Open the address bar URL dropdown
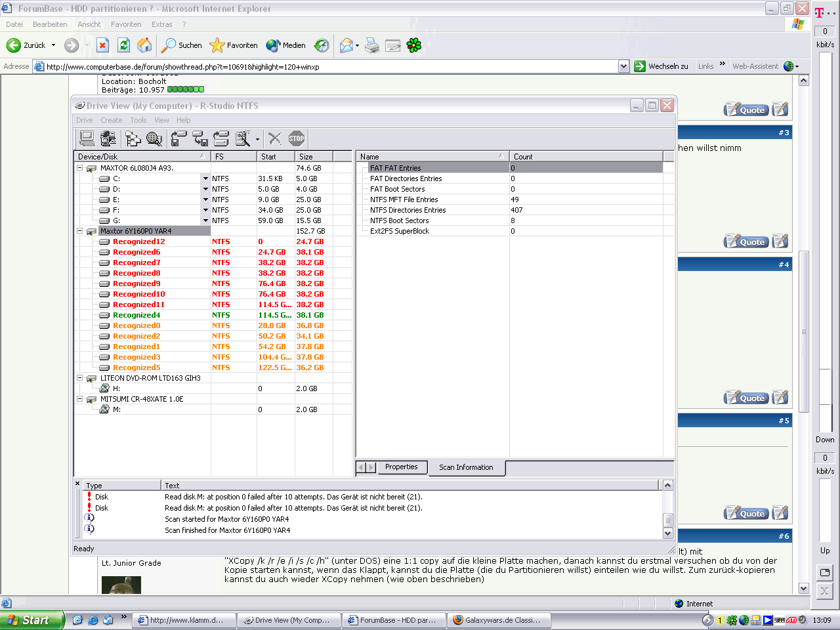Screen dimensions: 840x630 623,66
